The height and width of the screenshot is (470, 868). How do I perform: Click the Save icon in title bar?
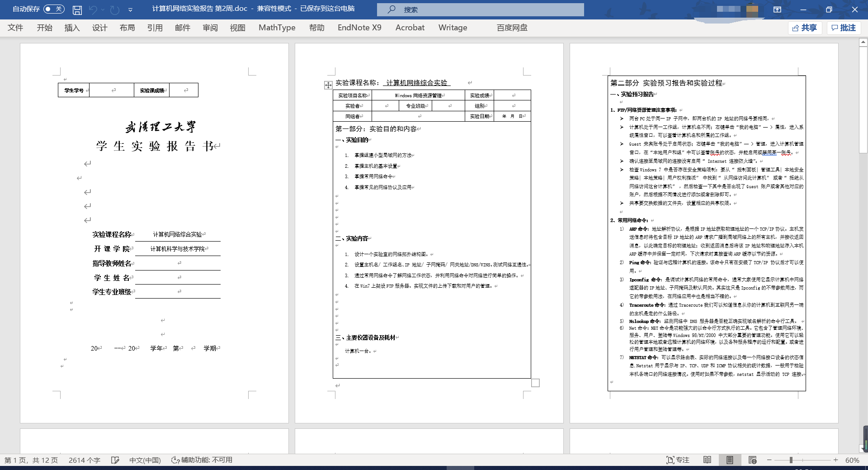(77, 9)
